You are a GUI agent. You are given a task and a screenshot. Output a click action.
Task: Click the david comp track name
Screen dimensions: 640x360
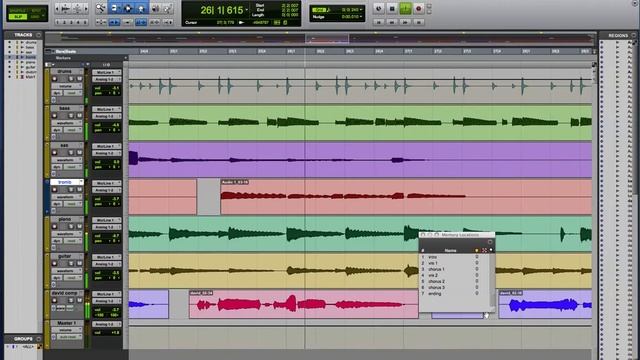pos(65,293)
